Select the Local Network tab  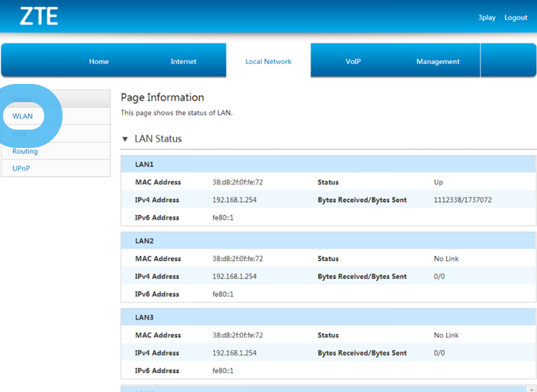point(268,62)
